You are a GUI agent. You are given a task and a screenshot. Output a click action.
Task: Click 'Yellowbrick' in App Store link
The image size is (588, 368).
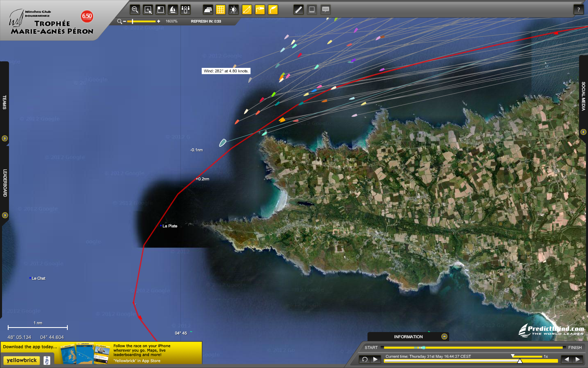[137, 361]
